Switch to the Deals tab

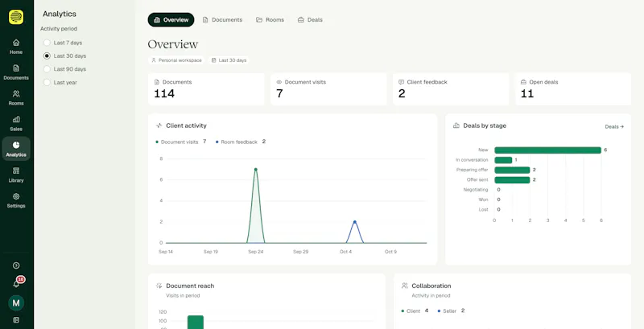coord(310,19)
